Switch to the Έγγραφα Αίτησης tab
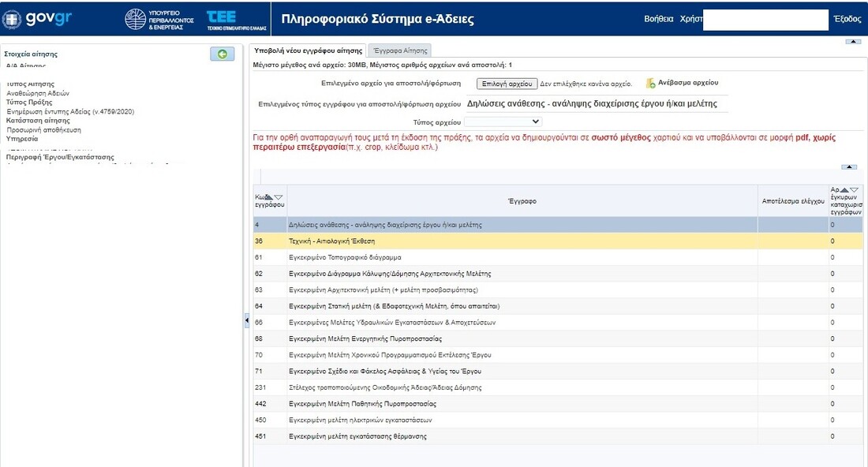 400,50
